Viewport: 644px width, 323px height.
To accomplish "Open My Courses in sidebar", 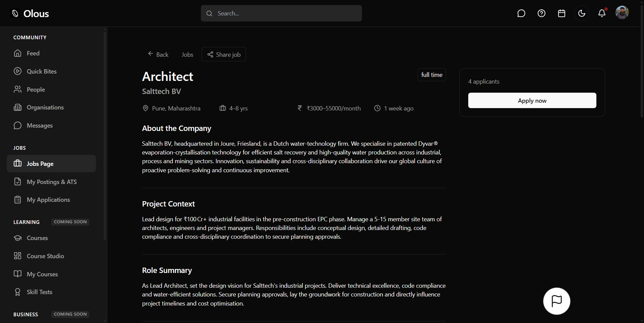I will (51, 274).
